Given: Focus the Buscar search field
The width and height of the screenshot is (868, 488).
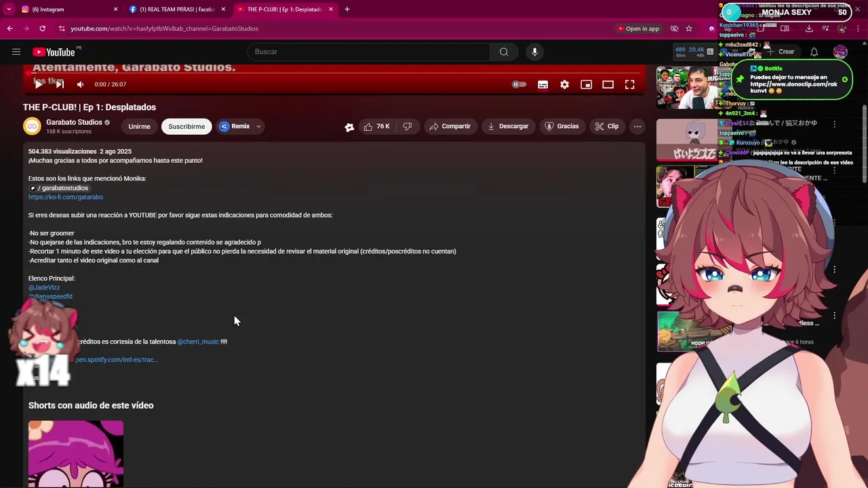Looking at the screenshot, I should (x=368, y=52).
